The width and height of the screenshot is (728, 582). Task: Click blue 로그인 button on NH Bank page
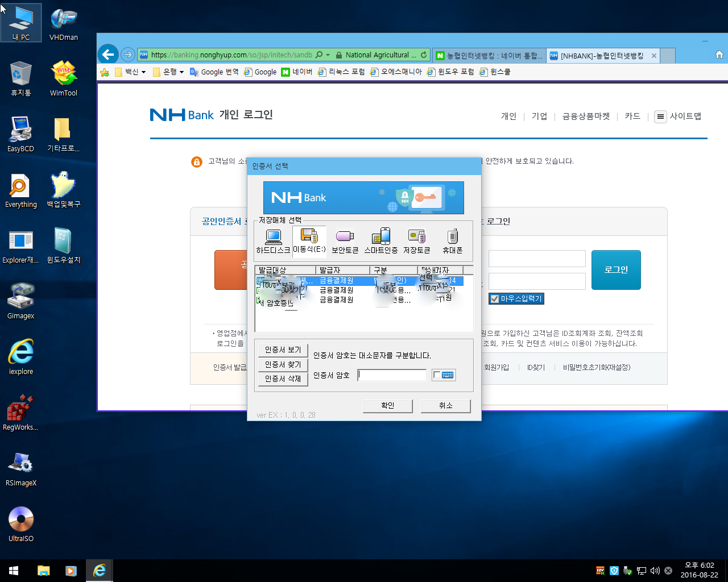(x=616, y=270)
